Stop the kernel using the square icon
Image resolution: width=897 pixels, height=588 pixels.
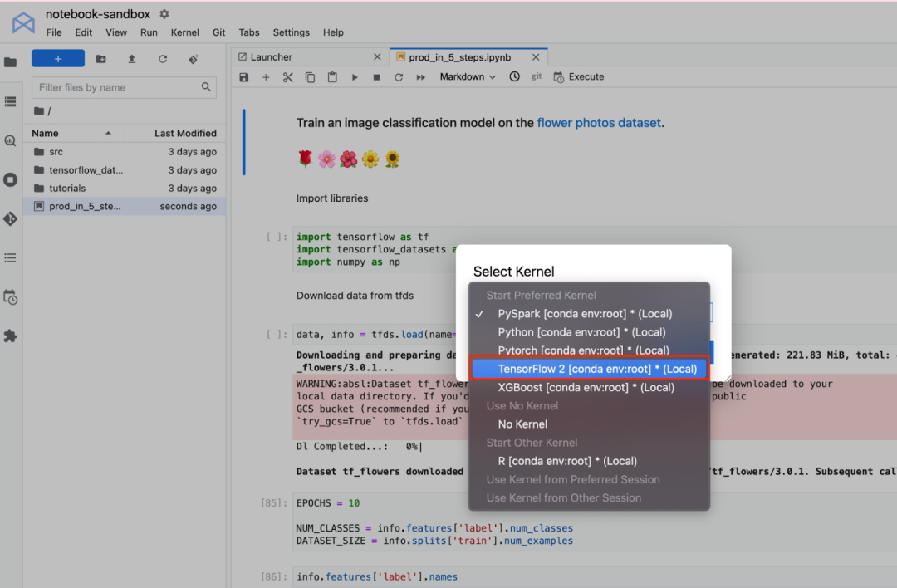pyautogui.click(x=376, y=77)
